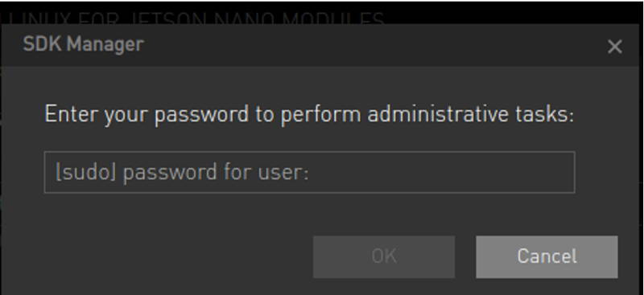Click the SDK Manager dialog title text

(83, 44)
